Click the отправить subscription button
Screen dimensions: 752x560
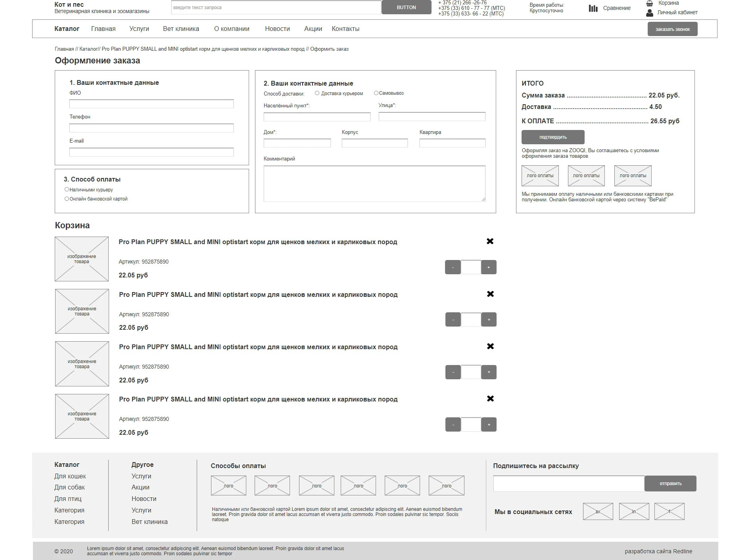click(670, 484)
